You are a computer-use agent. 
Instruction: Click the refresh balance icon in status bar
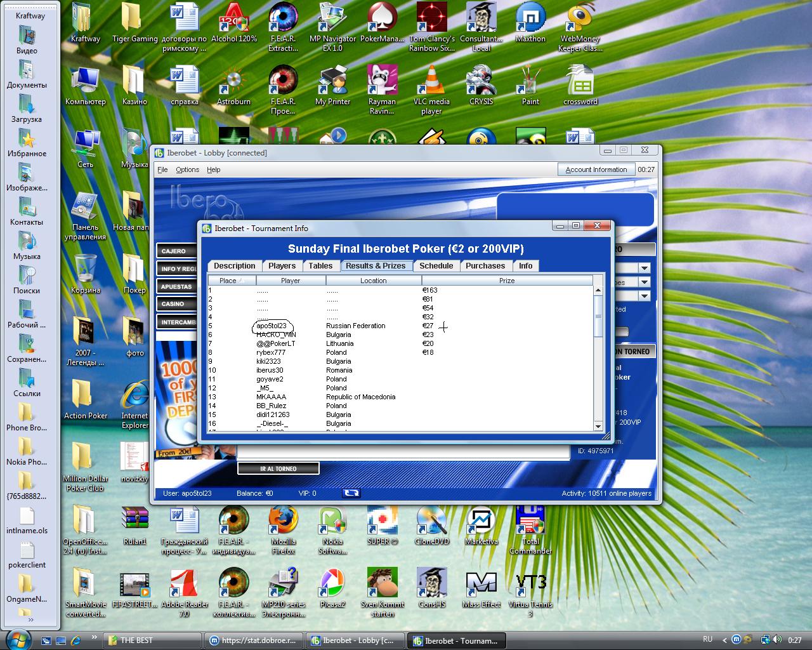tap(351, 493)
